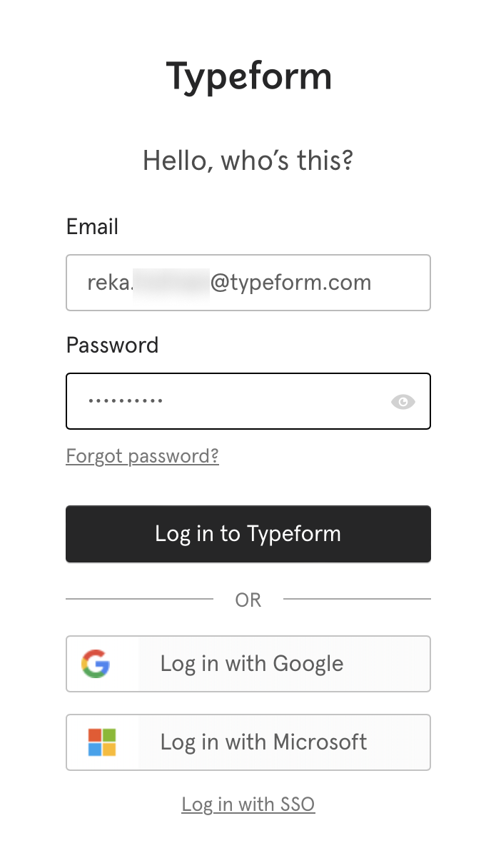Click the "reka." text at the email start

[109, 283]
